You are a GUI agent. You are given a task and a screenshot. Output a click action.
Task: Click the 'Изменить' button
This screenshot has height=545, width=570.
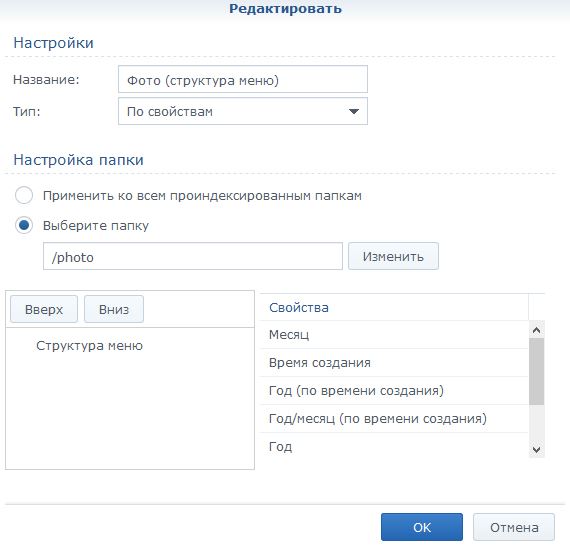pos(393,256)
